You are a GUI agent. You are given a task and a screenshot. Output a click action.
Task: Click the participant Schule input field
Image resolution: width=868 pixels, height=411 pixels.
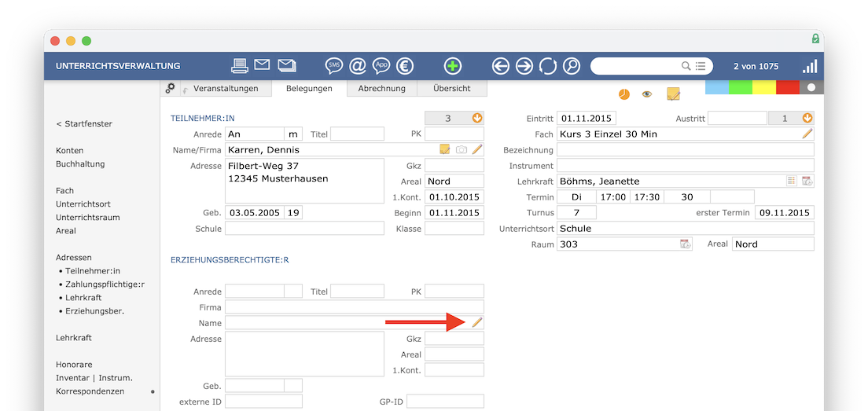304,229
